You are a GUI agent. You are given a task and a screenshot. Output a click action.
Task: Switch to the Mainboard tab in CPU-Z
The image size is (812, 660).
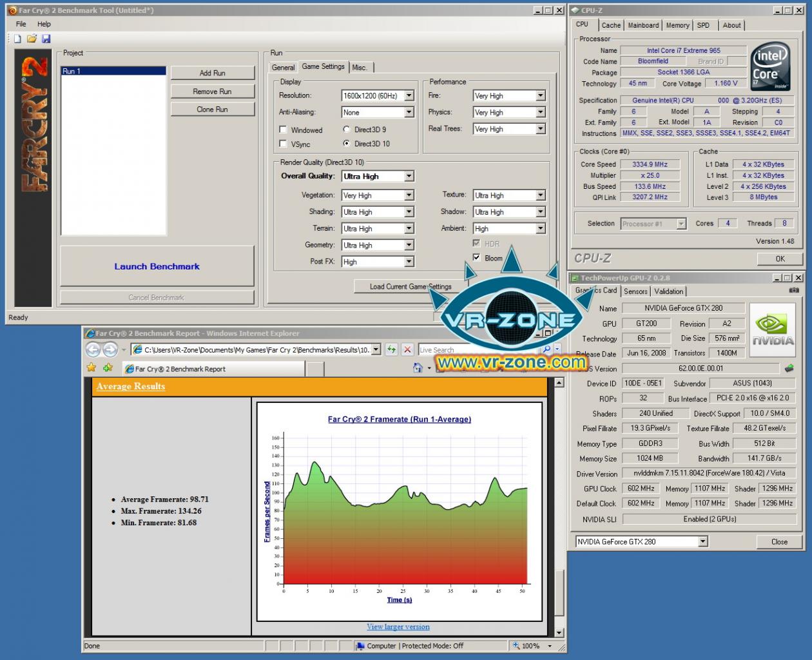643,25
